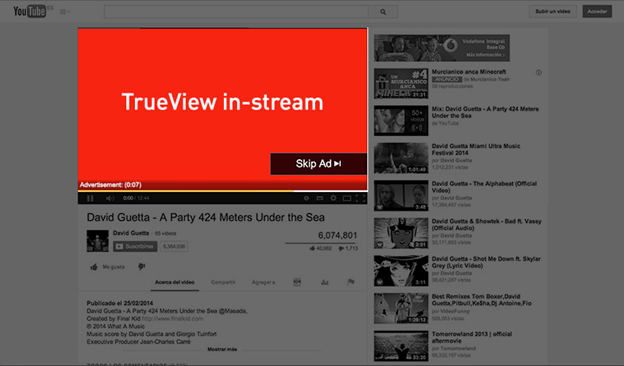The width and height of the screenshot is (624, 366).
Task: Open player settings gear icon
Action: [x=333, y=198]
